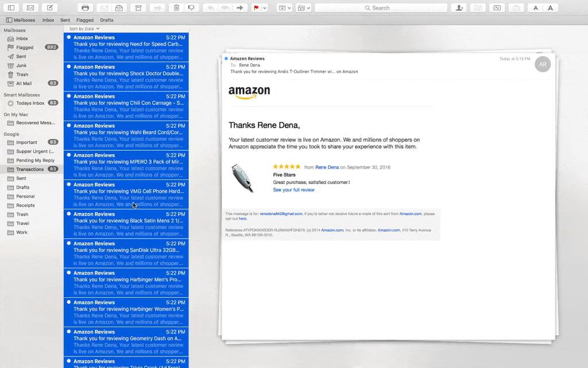Toggle unread dot on Shock Doctor email
Viewport: 588px width, 368px height.
[69, 67]
